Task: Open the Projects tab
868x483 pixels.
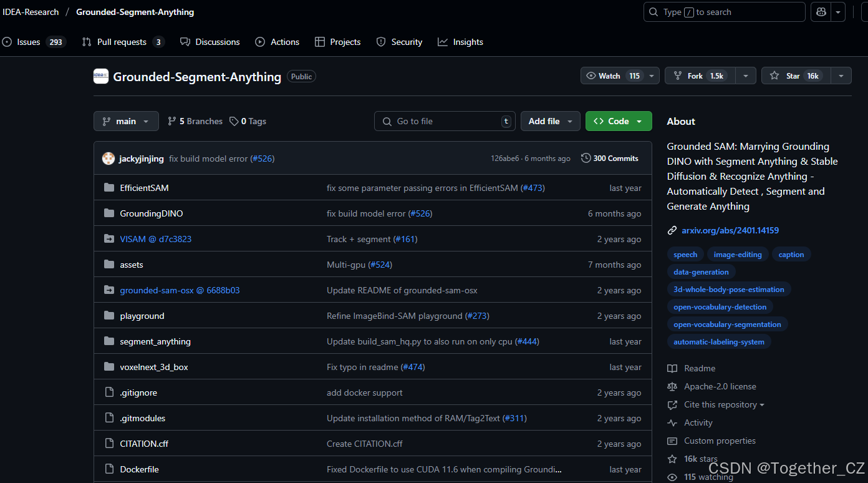Action: [338, 42]
